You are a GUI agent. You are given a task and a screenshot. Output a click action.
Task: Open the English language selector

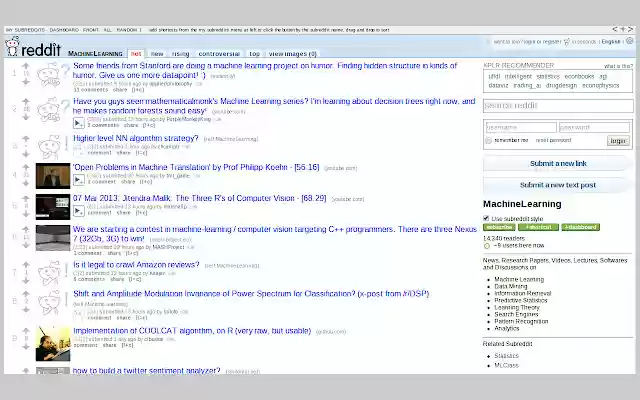(x=611, y=42)
